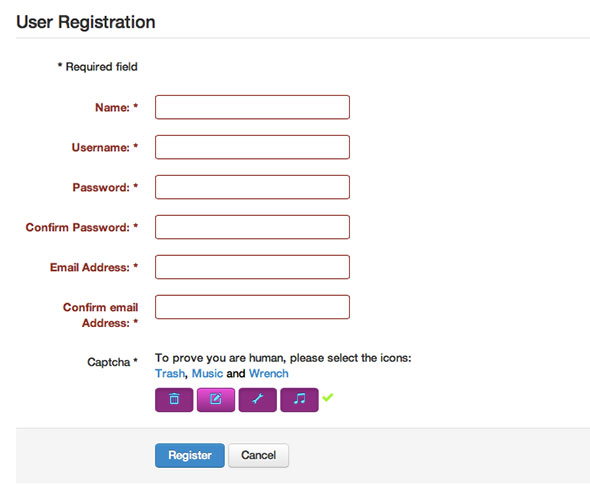The width and height of the screenshot is (590, 490).
Task: Select the Music note captcha icon
Action: coord(299,400)
